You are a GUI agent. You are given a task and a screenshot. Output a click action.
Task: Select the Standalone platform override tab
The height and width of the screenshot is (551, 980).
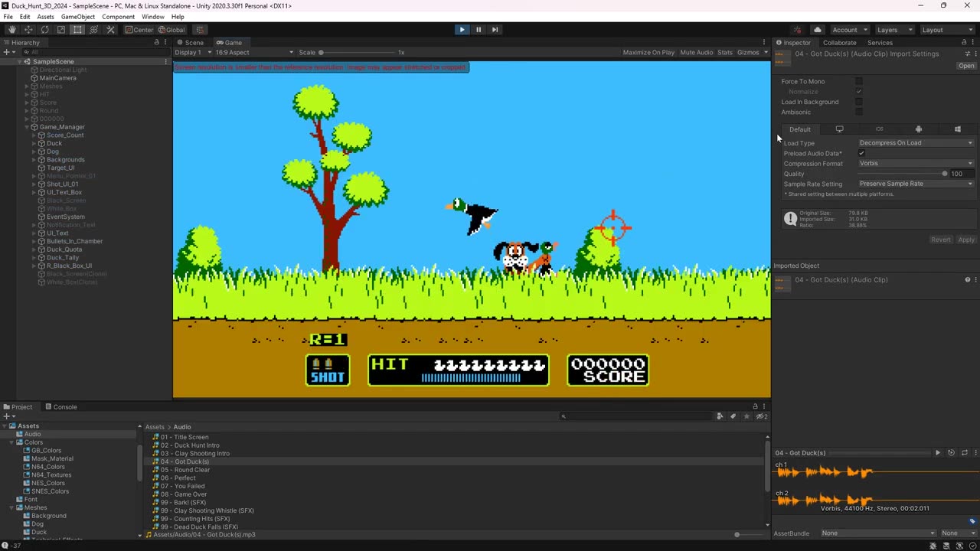[x=839, y=129]
